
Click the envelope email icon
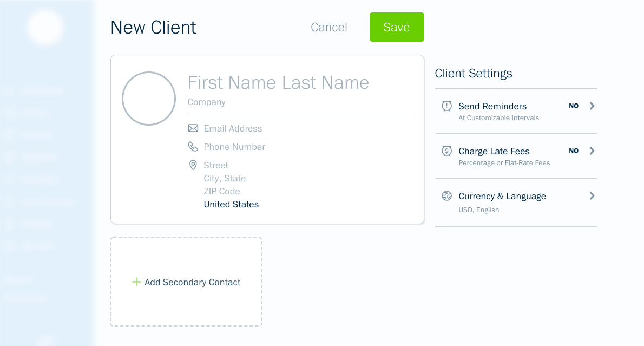193,128
